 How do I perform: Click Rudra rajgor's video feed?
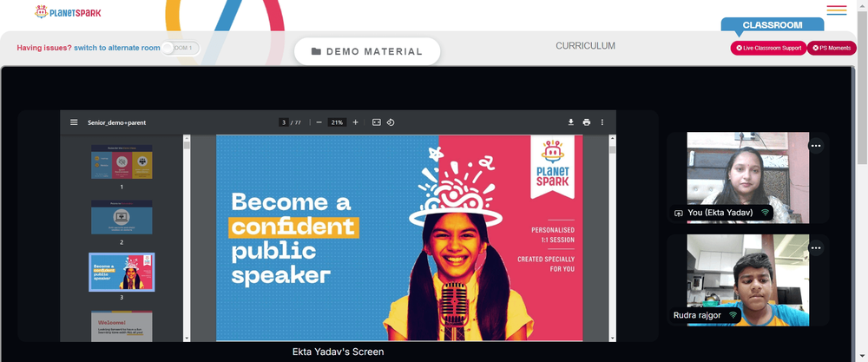tap(748, 280)
